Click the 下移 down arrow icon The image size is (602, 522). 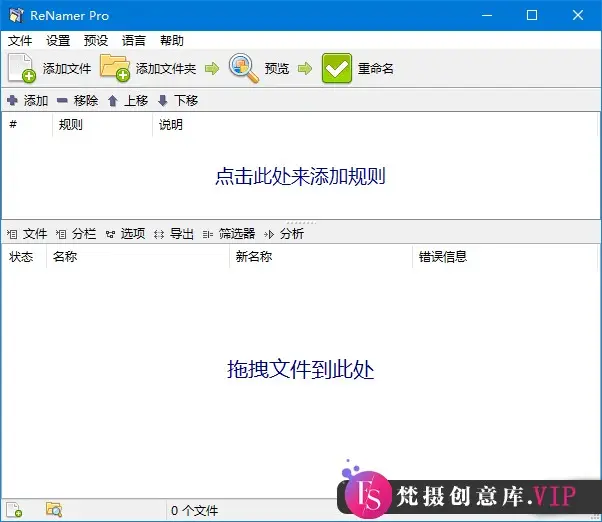(x=163, y=101)
